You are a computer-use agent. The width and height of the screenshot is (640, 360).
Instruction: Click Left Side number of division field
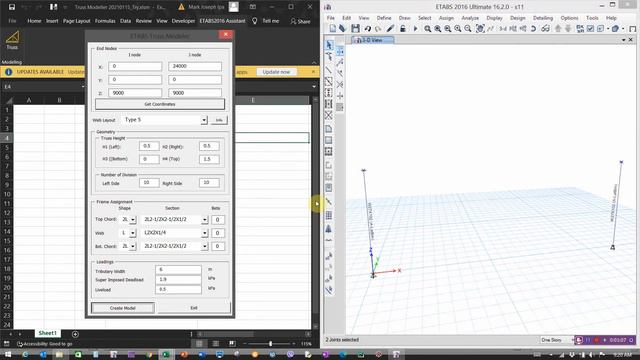click(149, 183)
